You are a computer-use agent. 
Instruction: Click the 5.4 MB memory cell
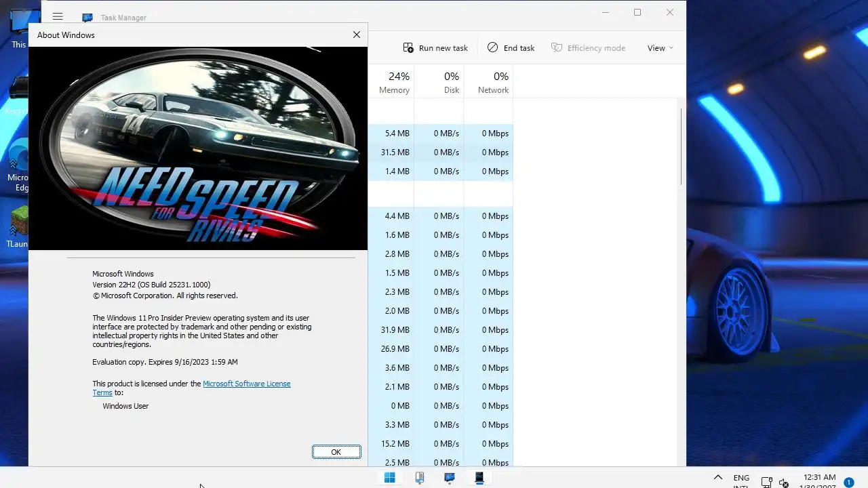pyautogui.click(x=391, y=134)
